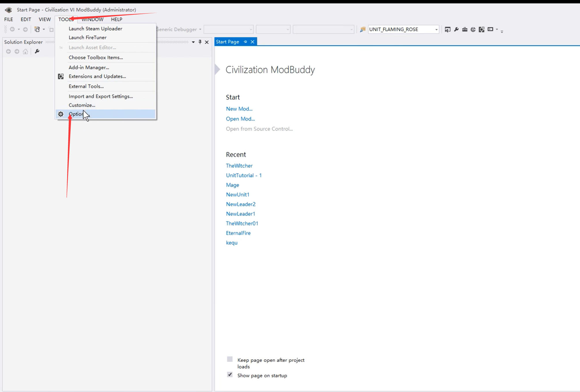This screenshot has width=580, height=392.
Task: Open the UNIT_FLAMING_ROSE find combo box
Action: pyautogui.click(x=403, y=29)
